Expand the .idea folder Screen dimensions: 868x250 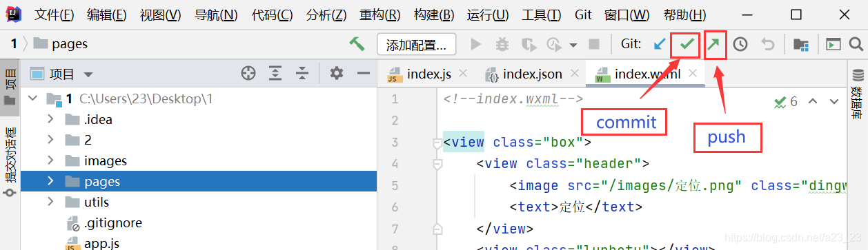[50, 119]
